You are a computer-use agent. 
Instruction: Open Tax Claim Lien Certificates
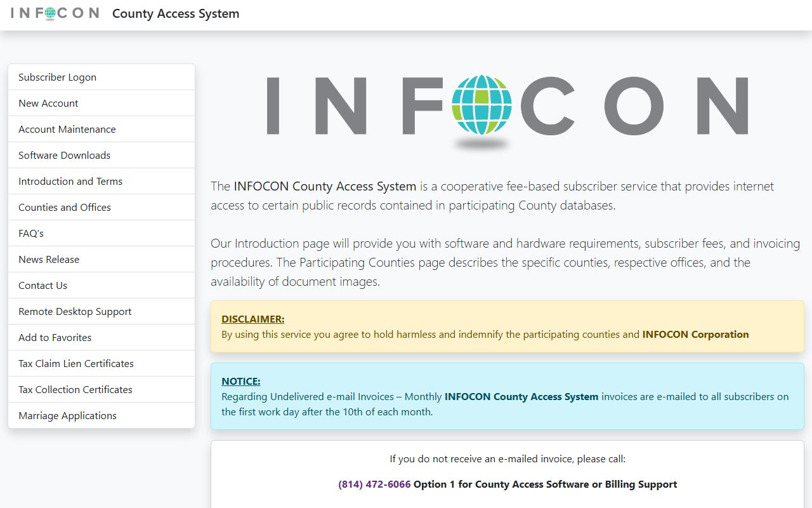point(101,363)
